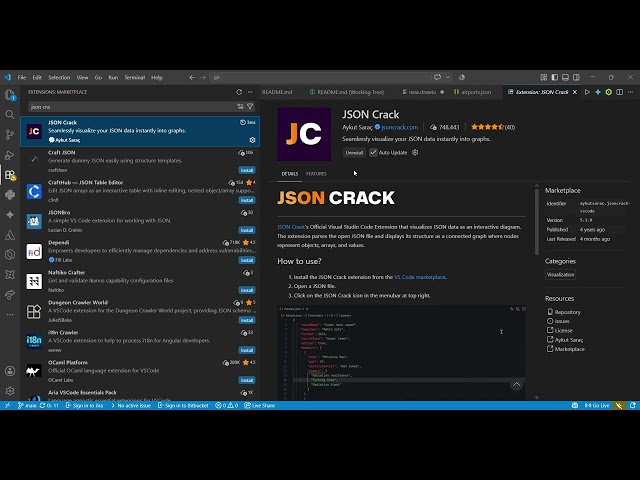Run the editor play button
The height and width of the screenshot is (480, 640).
(587, 92)
